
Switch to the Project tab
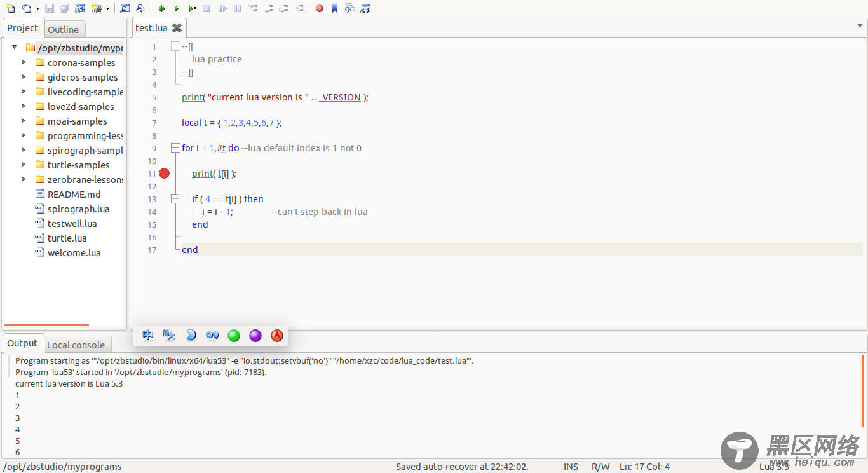[23, 28]
